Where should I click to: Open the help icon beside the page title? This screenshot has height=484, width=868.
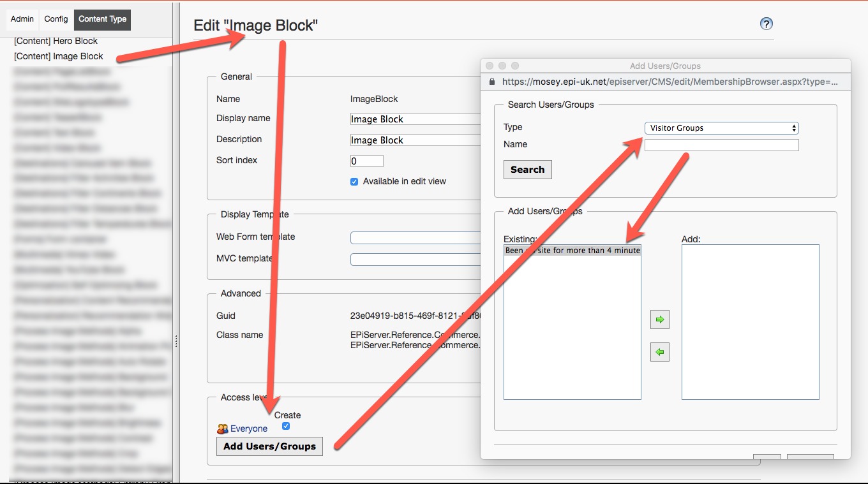[767, 24]
